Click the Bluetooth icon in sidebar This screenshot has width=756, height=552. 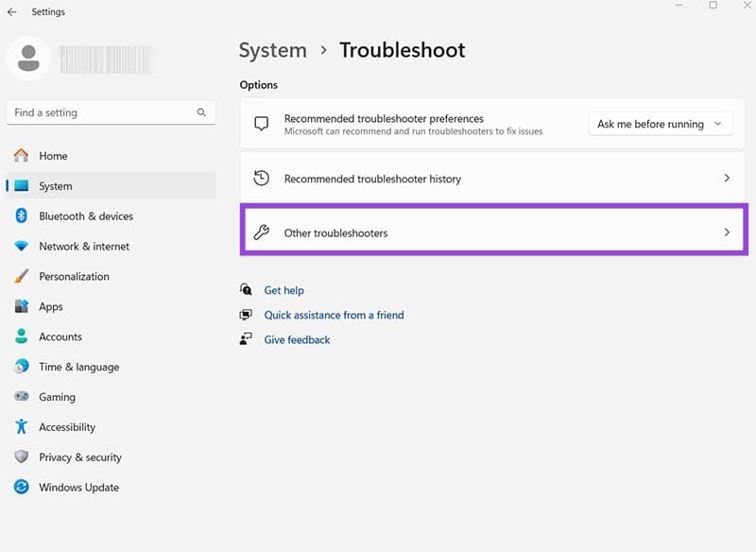(21, 216)
